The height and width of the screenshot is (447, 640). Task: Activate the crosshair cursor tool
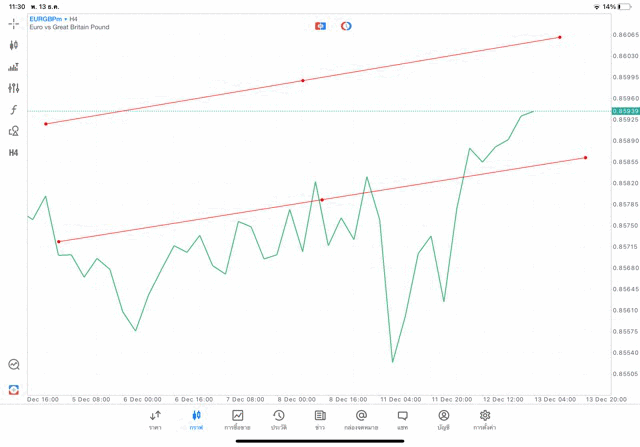[14, 24]
